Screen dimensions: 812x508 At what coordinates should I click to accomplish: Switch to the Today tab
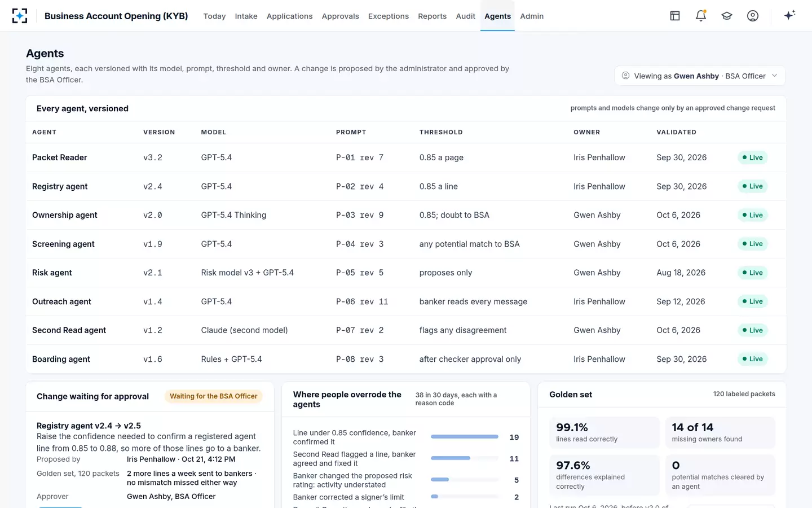click(214, 16)
